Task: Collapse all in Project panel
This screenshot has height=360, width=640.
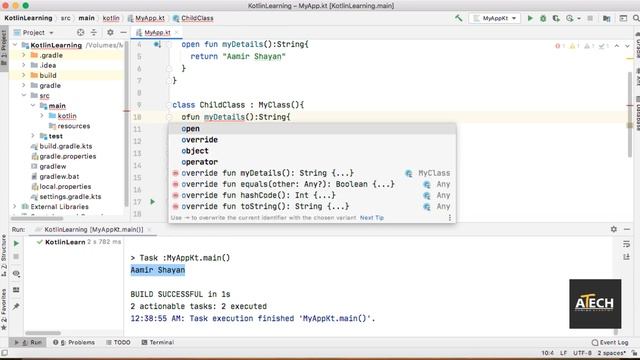Action: click(93, 32)
